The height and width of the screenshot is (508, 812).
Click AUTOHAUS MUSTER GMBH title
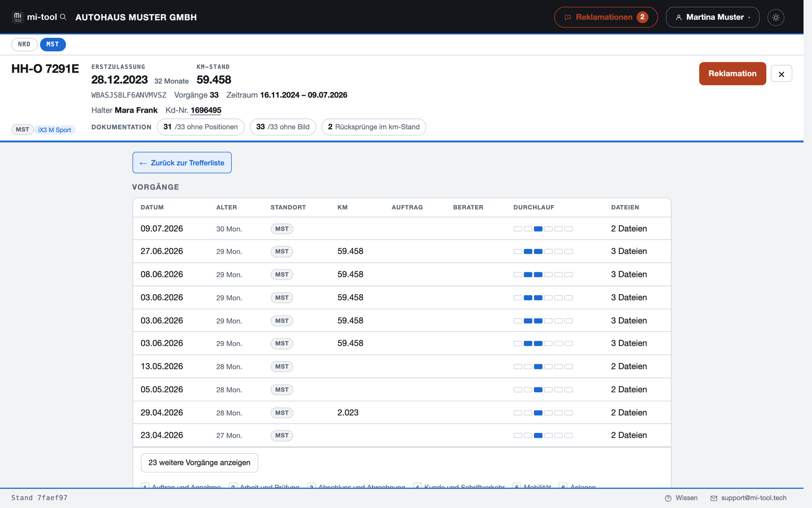click(x=136, y=17)
